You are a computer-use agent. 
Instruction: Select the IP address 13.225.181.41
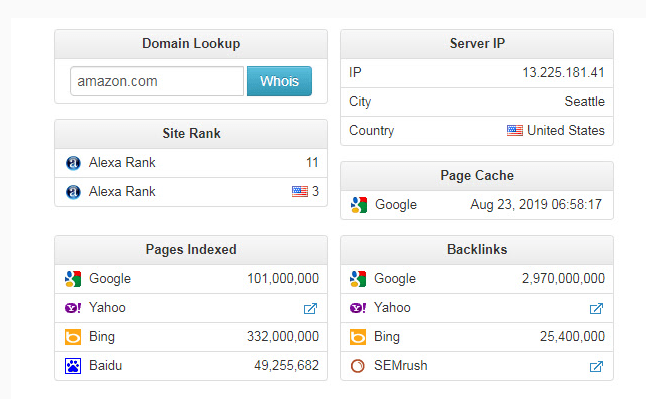[564, 73]
